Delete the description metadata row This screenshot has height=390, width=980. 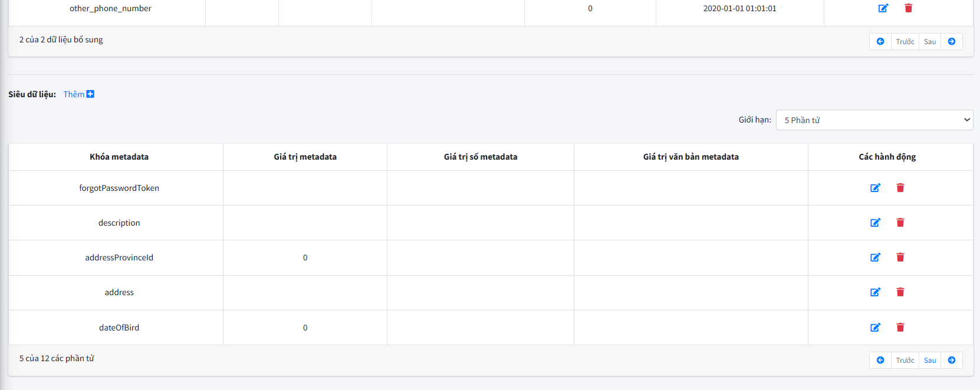coord(900,223)
